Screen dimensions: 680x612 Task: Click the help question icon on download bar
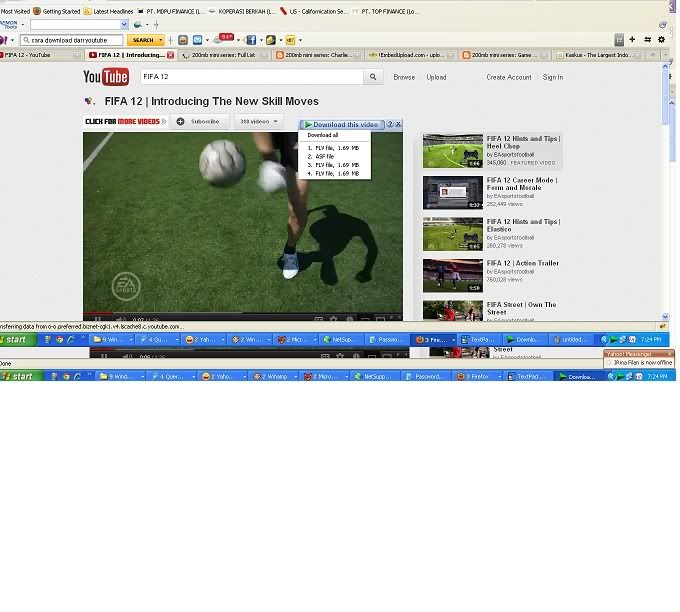coord(390,124)
